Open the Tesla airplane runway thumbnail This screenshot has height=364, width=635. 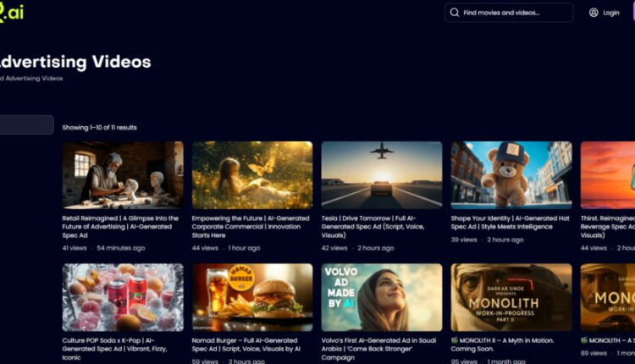coord(382,175)
